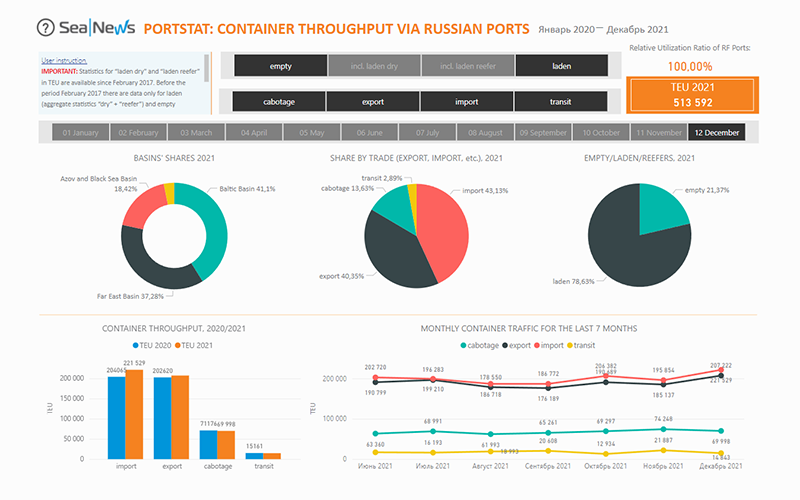Viewport: 800px width, 500px height.
Task: Click the export data point for Август 2021
Action: (x=491, y=387)
